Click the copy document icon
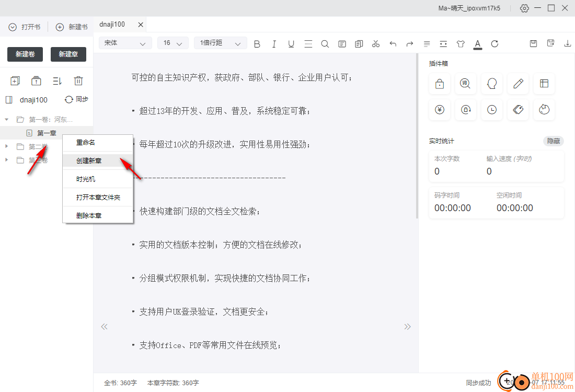Image resolution: width=575 pixels, height=392 pixels. click(x=359, y=44)
